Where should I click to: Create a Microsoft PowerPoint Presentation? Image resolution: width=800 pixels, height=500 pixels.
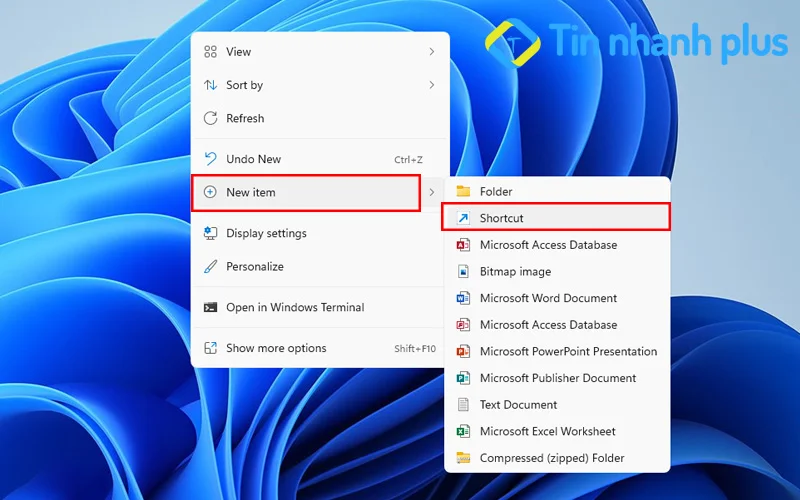(557, 352)
